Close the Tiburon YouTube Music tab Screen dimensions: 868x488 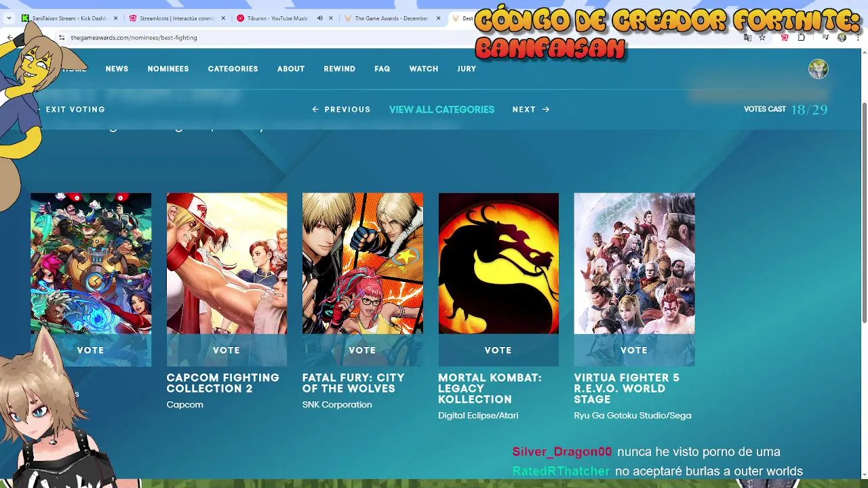(331, 18)
